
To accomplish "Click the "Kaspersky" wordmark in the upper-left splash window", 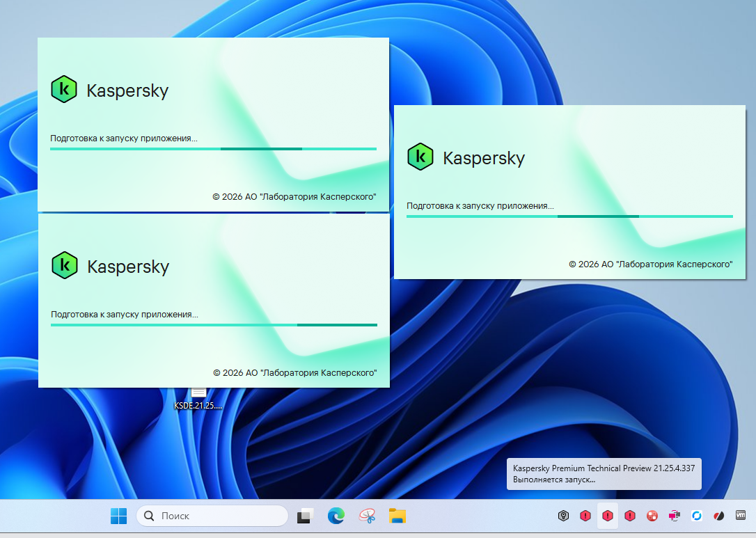I will click(127, 90).
